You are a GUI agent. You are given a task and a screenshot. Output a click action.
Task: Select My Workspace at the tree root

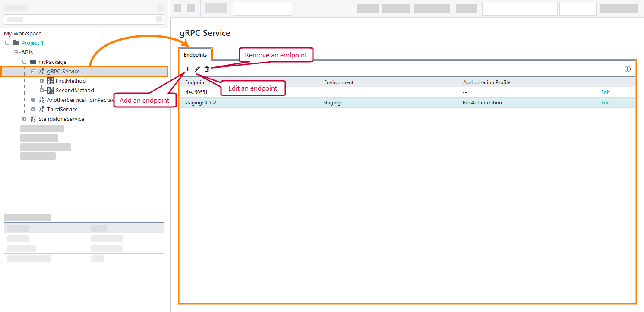22,33
